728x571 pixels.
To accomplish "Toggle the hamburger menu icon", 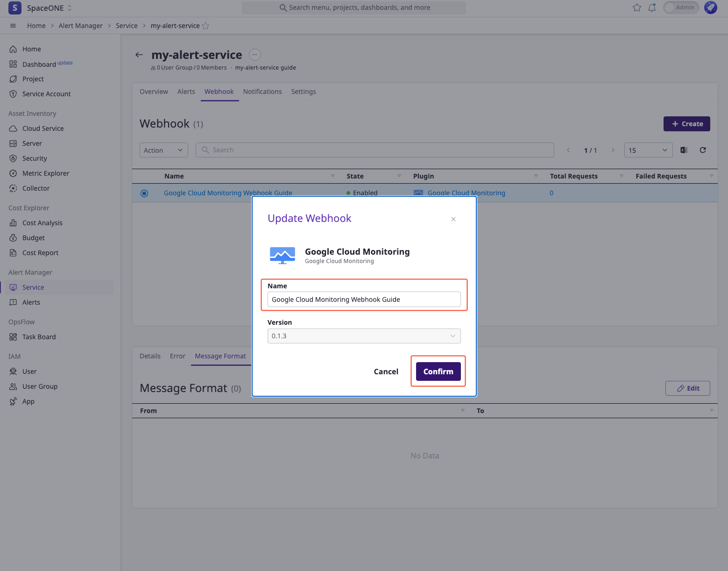I will point(13,26).
